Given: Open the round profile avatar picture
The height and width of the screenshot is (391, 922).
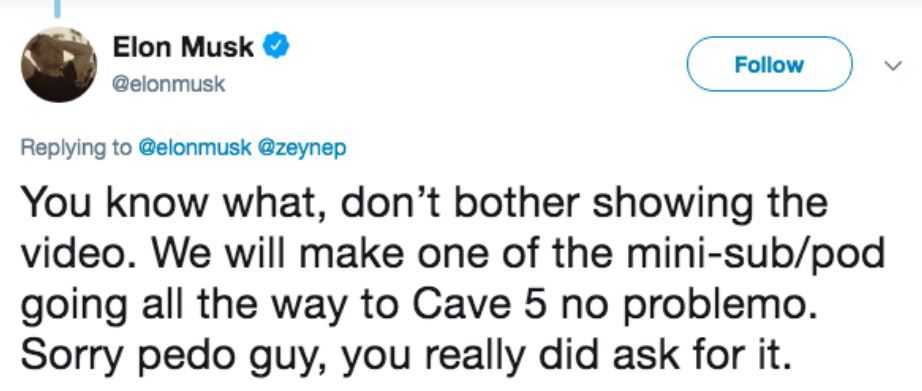Looking at the screenshot, I should [59, 65].
